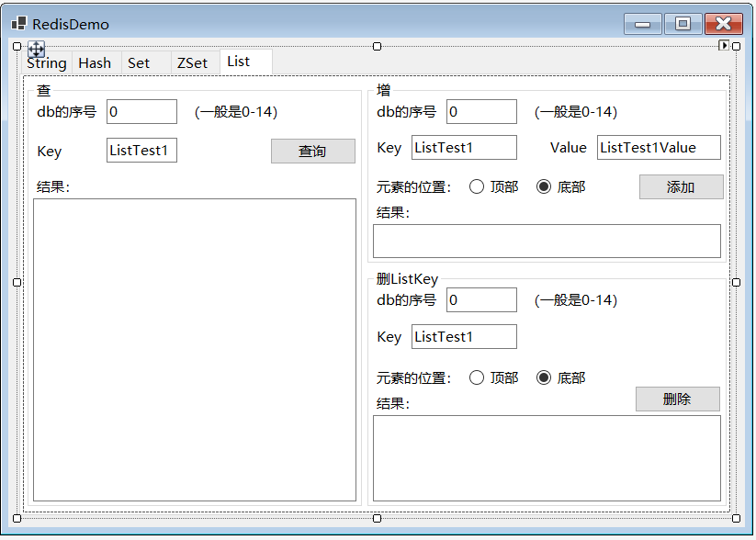
Task: Click the 查询 button
Action: click(x=313, y=152)
